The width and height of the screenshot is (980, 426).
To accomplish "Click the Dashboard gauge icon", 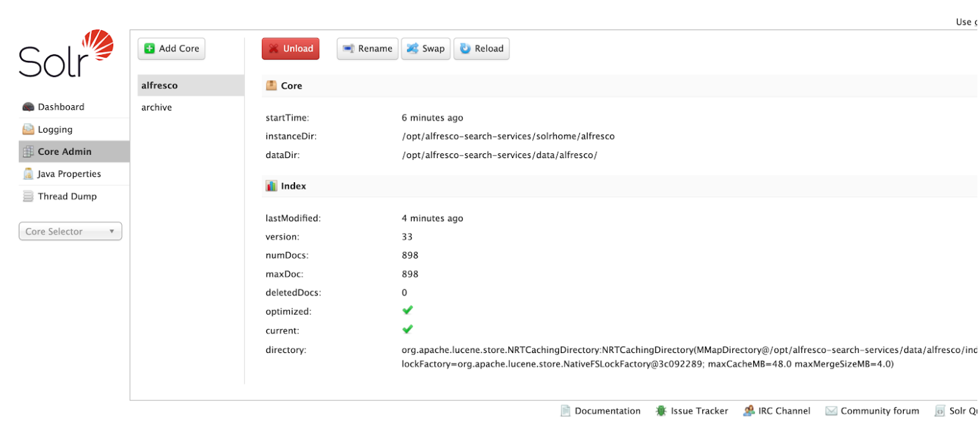I will [x=28, y=107].
